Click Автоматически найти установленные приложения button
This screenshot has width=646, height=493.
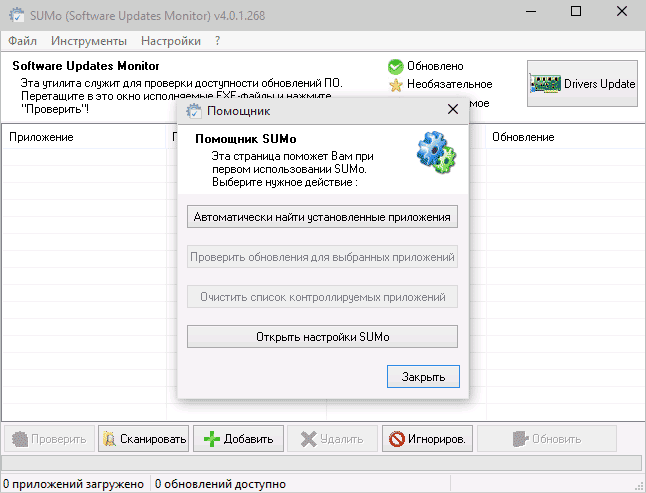pyautogui.click(x=322, y=217)
